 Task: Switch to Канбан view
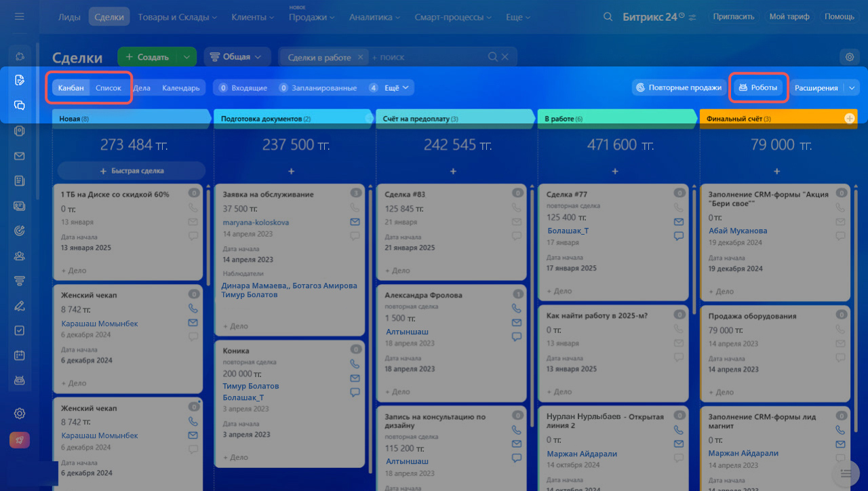pos(71,87)
